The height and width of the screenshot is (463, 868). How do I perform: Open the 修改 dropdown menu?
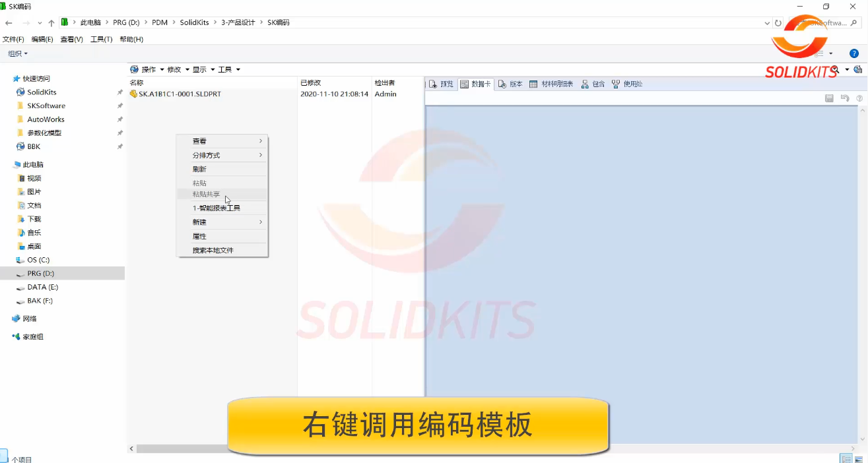tap(177, 69)
